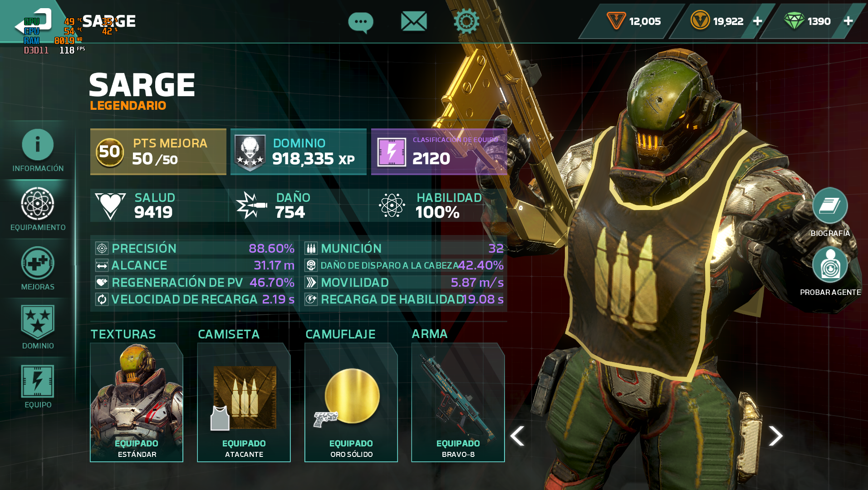Open the chat bubble icon
Screen dimensions: 868x490
[x=361, y=22]
